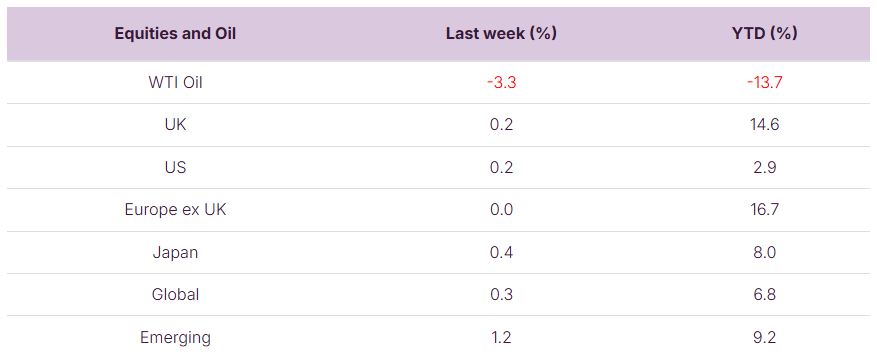Click the Equities and Oil column header

click(x=175, y=34)
